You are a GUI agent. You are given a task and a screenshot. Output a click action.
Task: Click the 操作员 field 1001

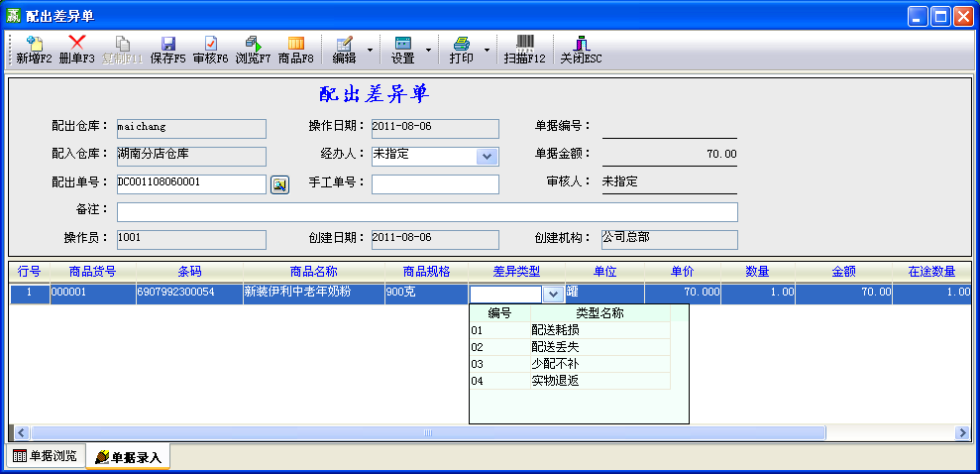191,240
